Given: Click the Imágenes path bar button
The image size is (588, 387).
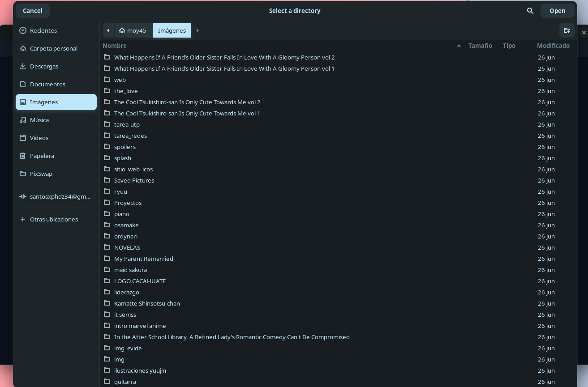Looking at the screenshot, I should click(x=172, y=30).
